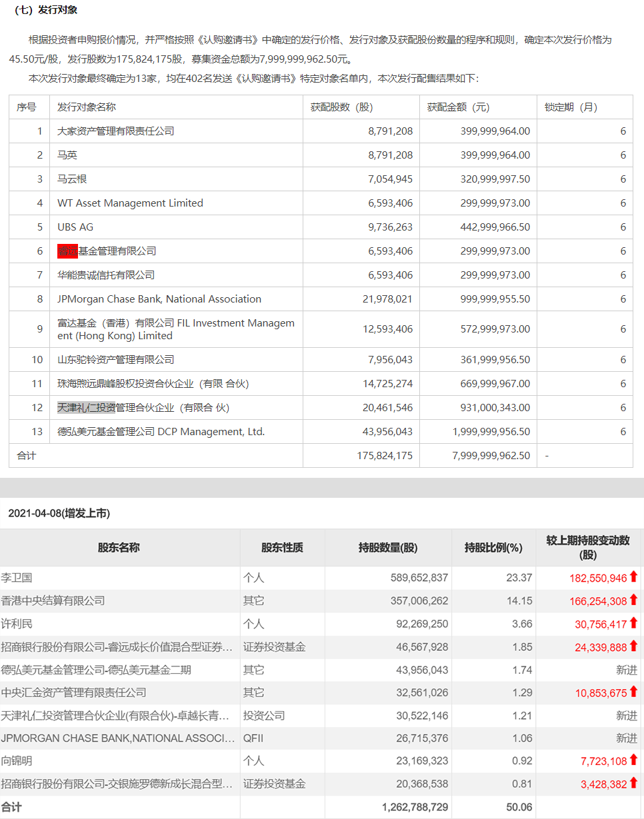Click the red up arrow in 李卫国 row

pos(633,577)
